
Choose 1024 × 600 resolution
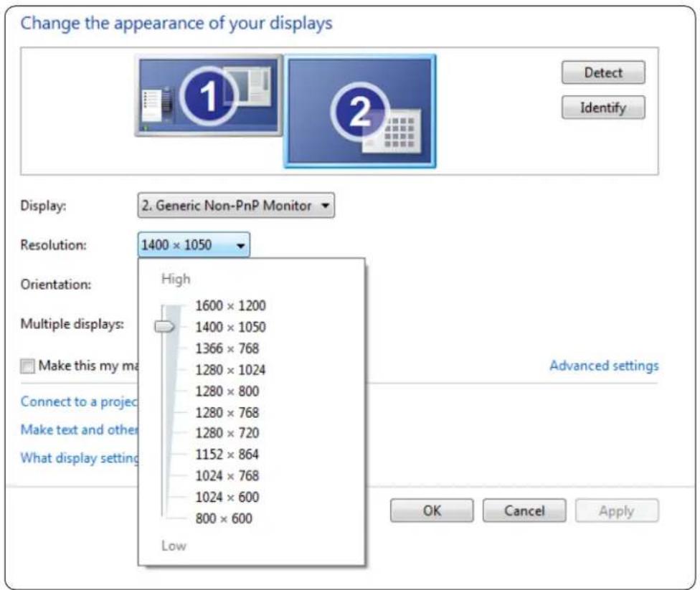coord(227,497)
